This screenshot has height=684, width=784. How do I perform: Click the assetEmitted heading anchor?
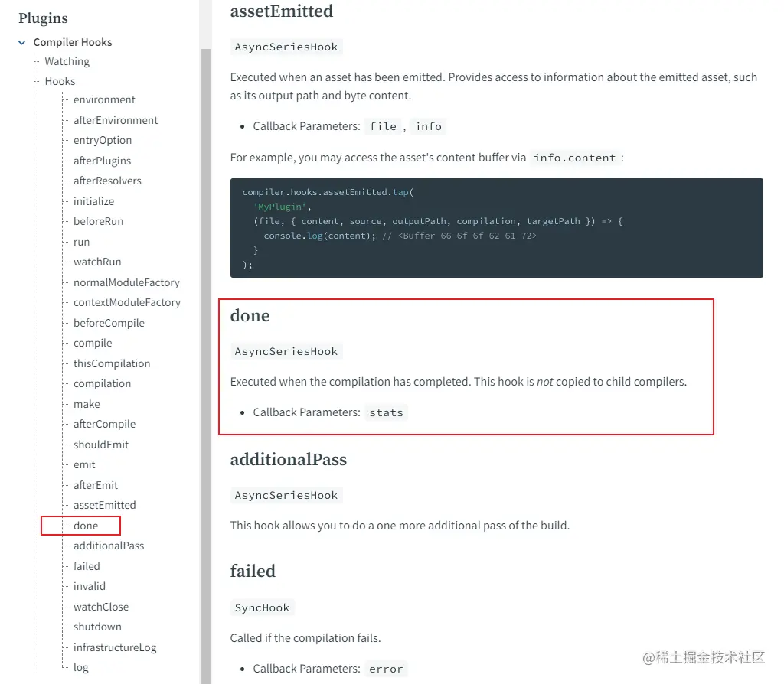(x=281, y=11)
